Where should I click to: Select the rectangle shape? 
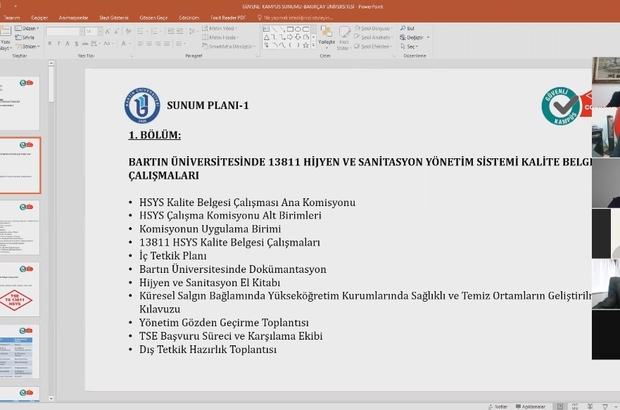[x=290, y=29]
